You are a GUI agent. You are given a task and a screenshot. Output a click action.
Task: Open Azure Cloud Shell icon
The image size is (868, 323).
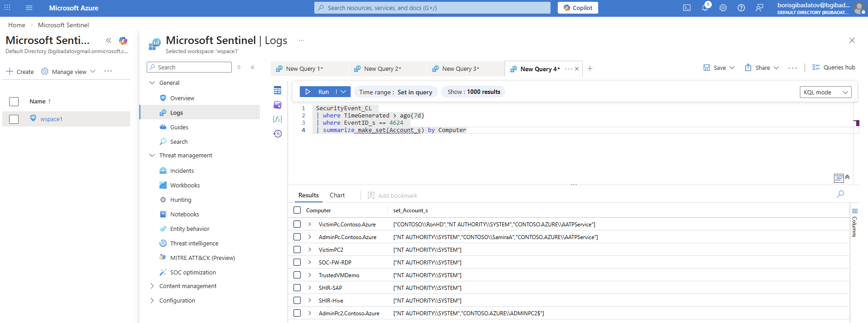[x=687, y=8]
